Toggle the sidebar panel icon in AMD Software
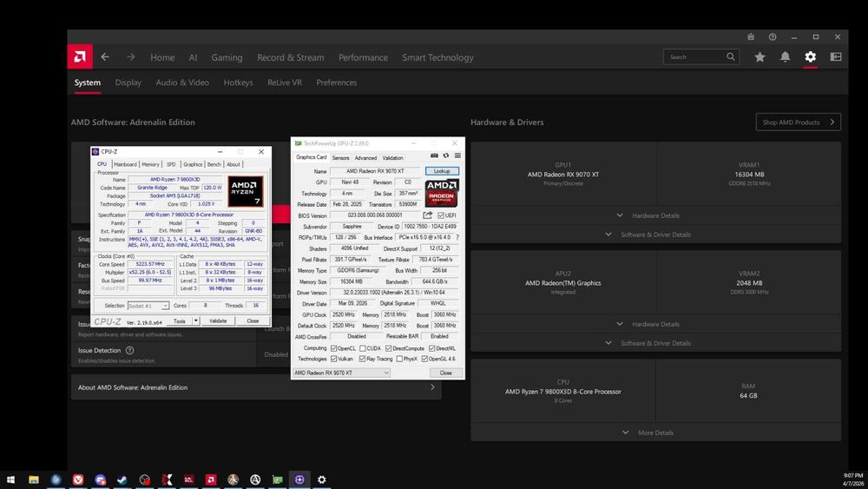This screenshot has width=868, height=489. [x=836, y=56]
